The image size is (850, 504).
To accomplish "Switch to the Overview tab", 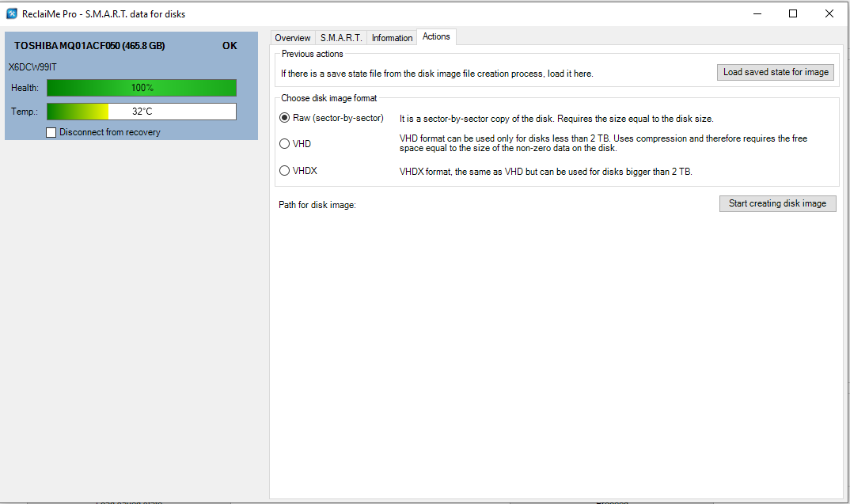I will 293,37.
